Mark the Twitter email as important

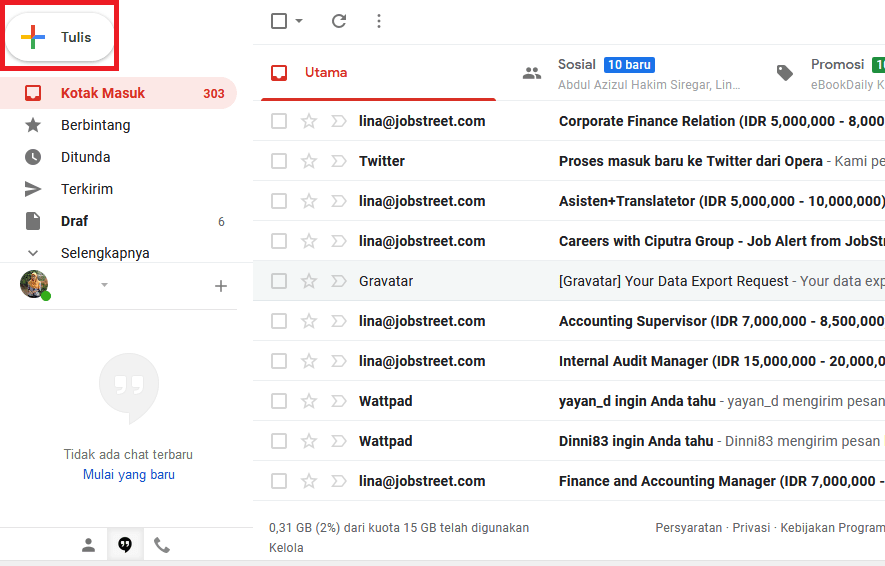(x=339, y=161)
